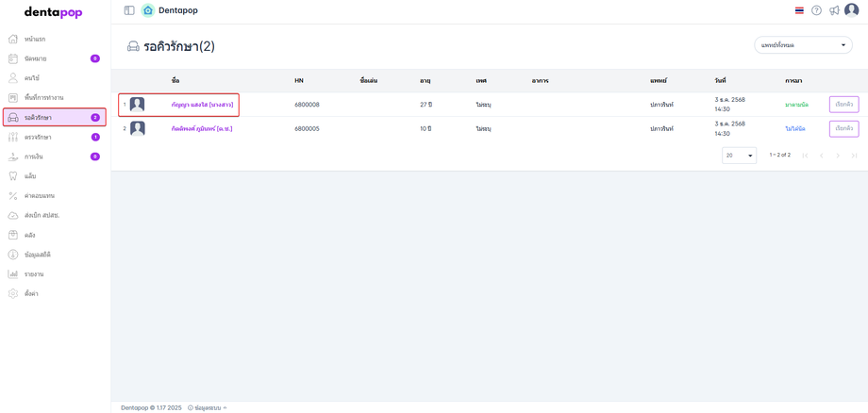Expand ข้อมูลระบบ system info in footer
Viewport: 868px width, 413px height.
coord(208,407)
